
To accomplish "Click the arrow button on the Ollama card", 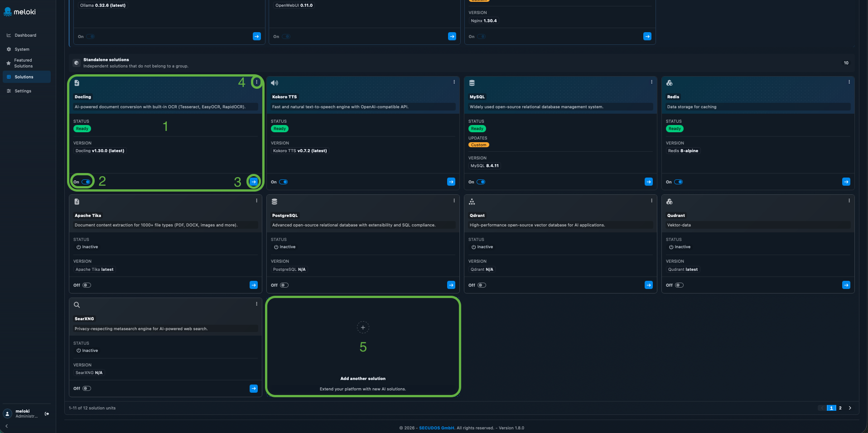I will tap(257, 36).
